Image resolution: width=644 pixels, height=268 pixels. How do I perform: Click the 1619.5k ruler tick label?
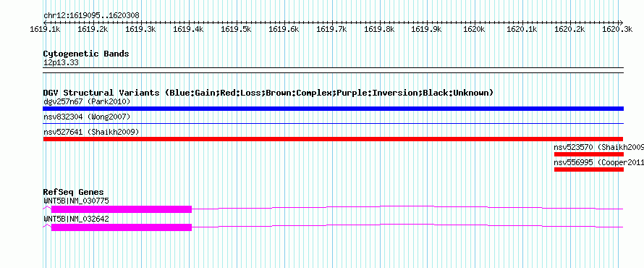click(236, 29)
